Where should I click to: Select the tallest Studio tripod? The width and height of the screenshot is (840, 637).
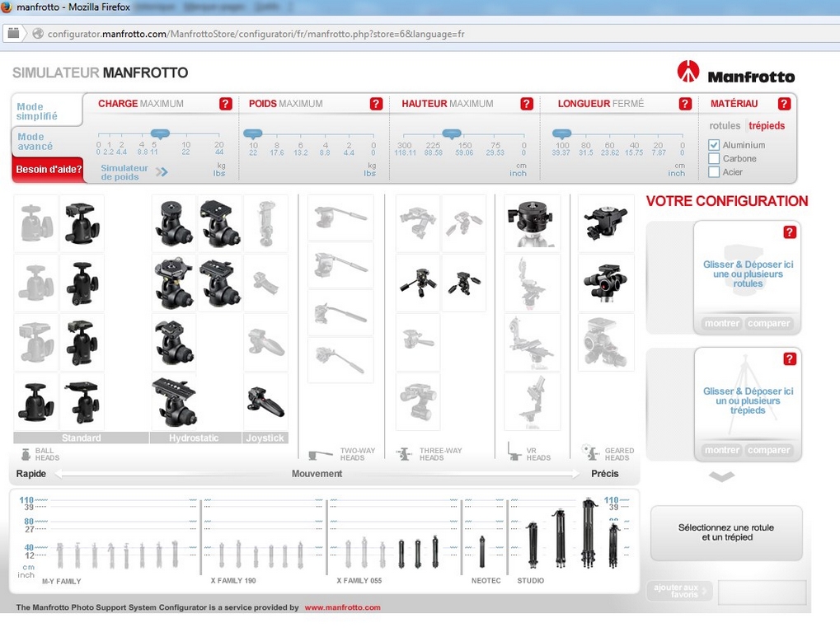(x=589, y=533)
